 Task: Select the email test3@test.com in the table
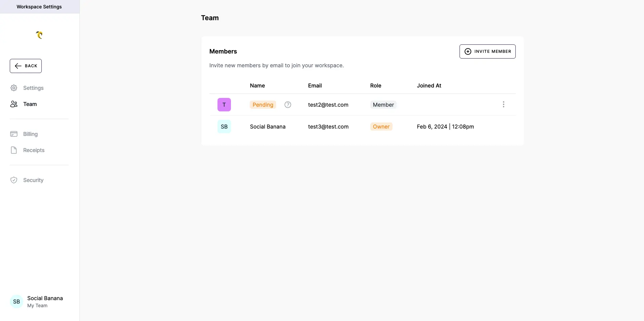(328, 127)
